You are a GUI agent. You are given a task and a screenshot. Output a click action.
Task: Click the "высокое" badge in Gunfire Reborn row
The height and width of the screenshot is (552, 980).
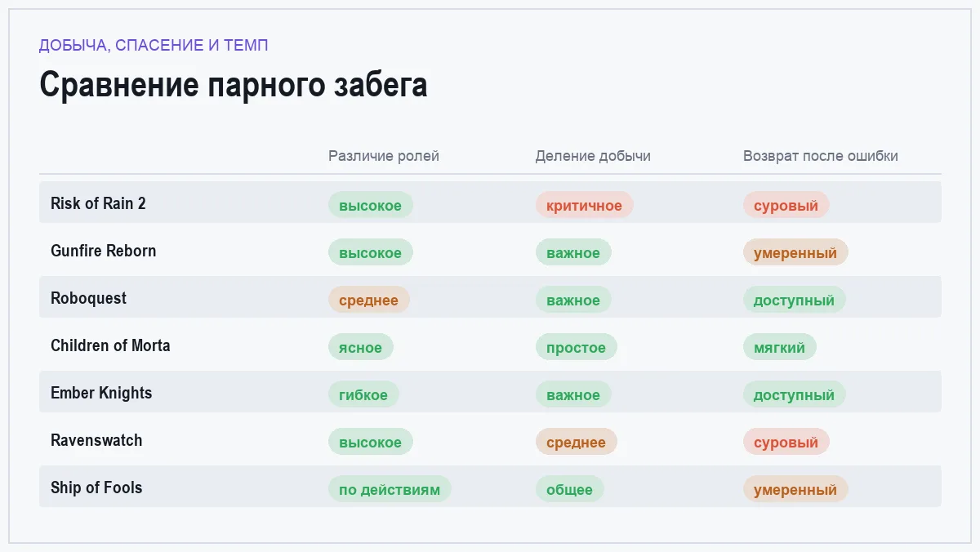coord(371,252)
